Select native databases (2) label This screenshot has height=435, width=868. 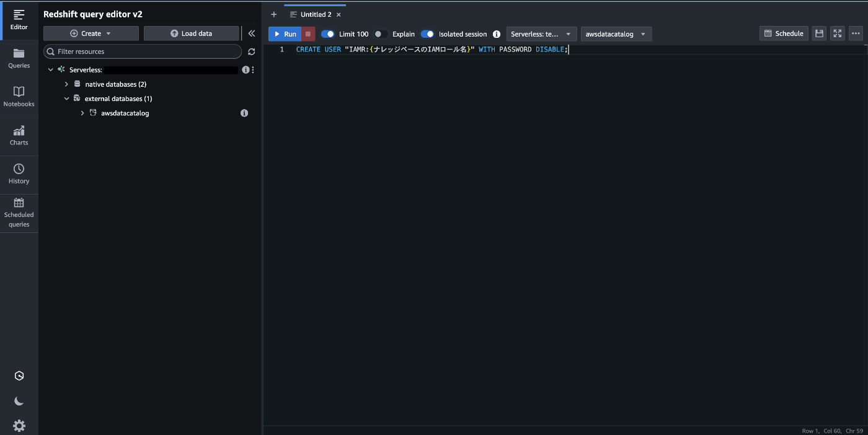(116, 84)
